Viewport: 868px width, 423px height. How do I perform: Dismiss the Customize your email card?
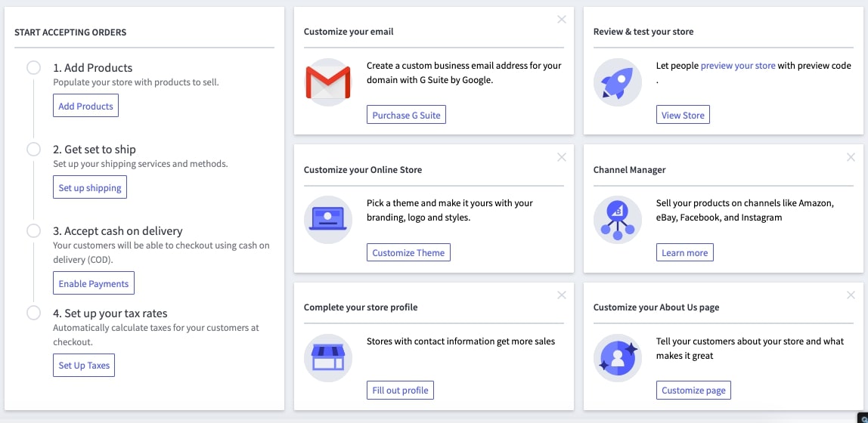(562, 20)
